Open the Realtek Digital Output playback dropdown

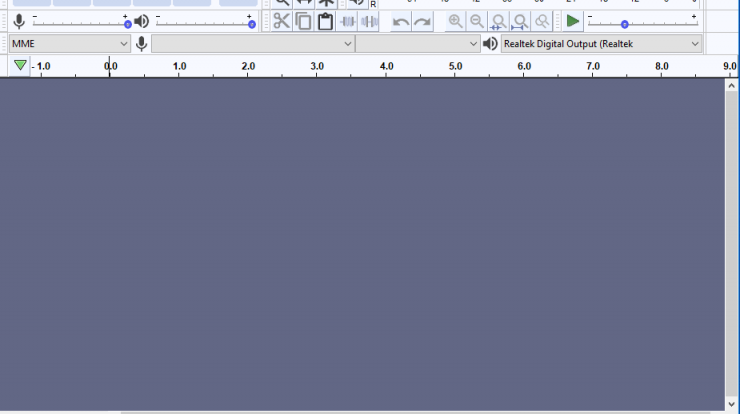(x=602, y=44)
